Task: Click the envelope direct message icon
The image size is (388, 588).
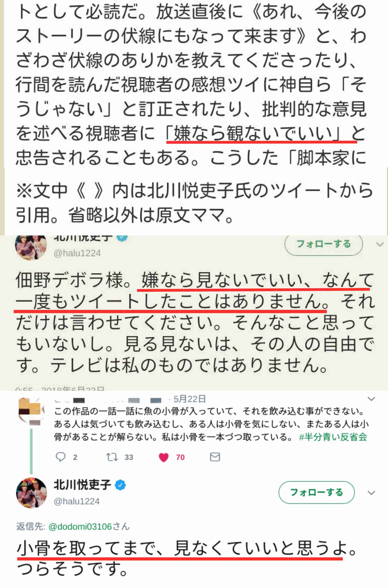Action: click(215, 457)
